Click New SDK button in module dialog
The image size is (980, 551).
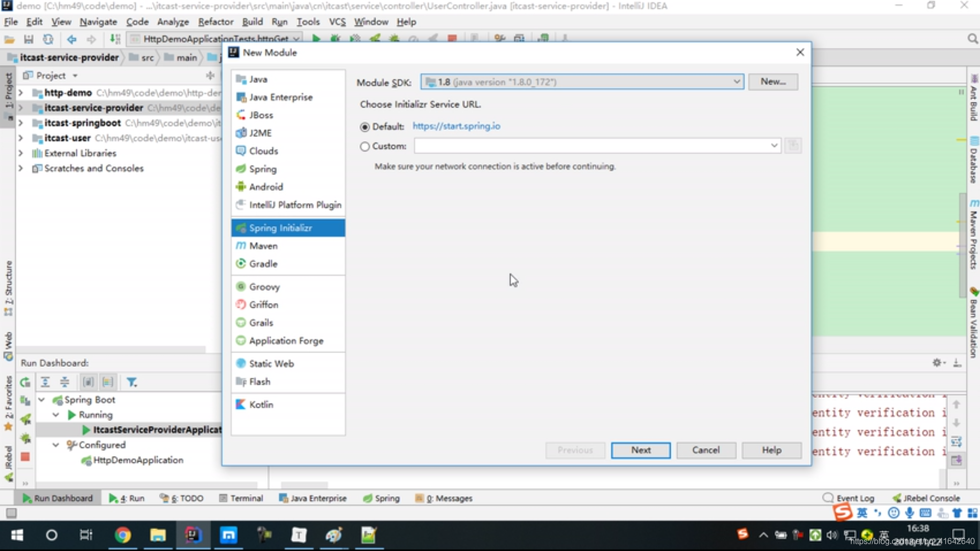point(773,81)
